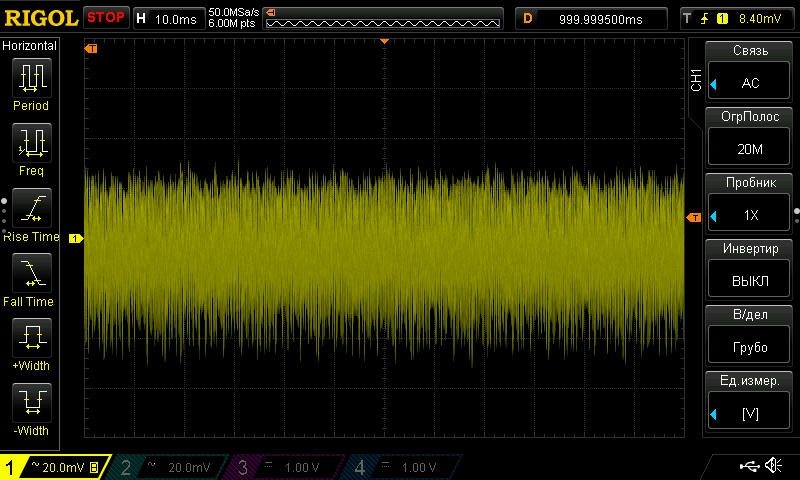The image size is (800, 480).
Task: Click the speaker sound icon
Action: pos(773,466)
